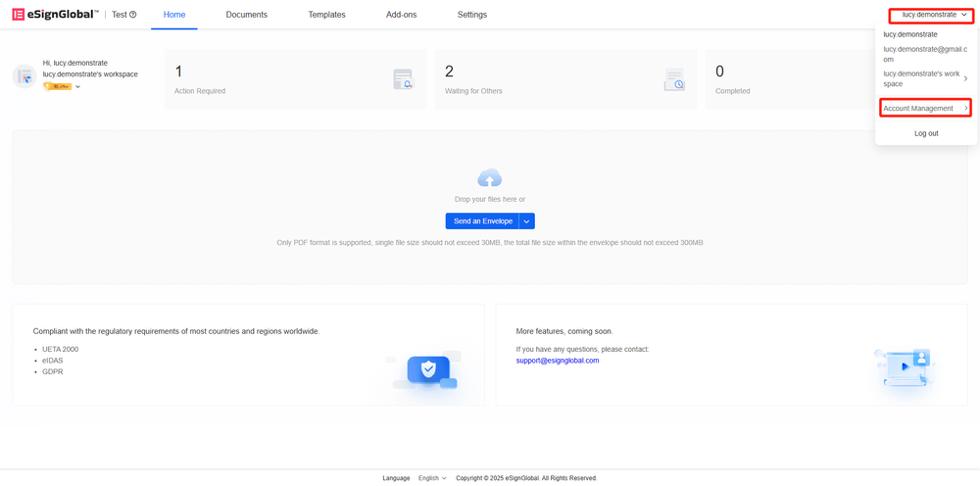The height and width of the screenshot is (486, 980).
Task: Open the English language selector
Action: [x=432, y=478]
